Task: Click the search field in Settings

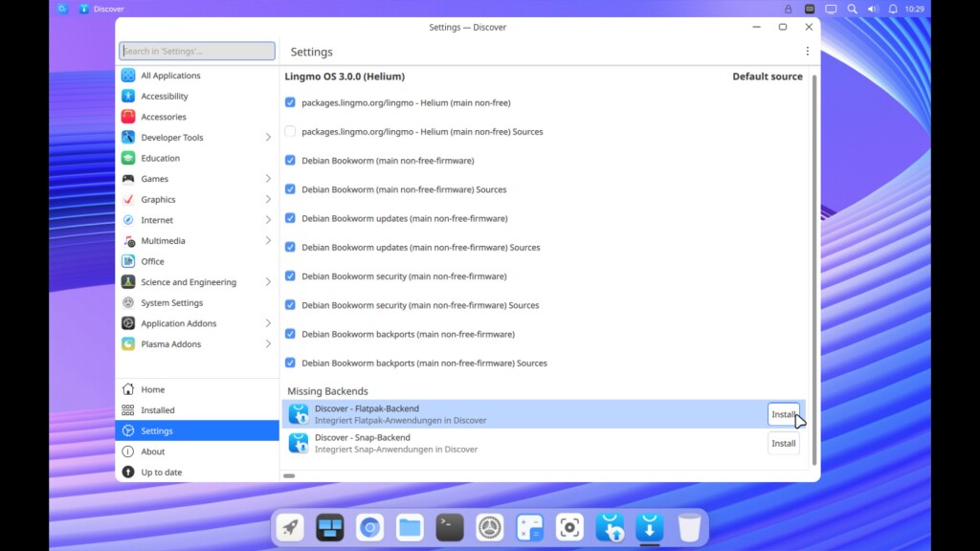Action: 197,51
